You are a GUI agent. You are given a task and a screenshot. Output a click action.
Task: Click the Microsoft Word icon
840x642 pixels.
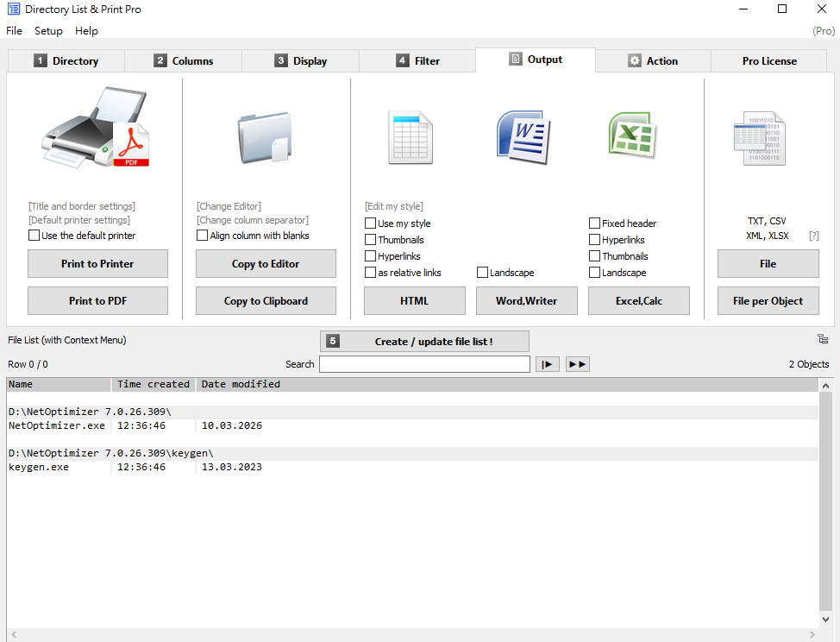tap(523, 136)
